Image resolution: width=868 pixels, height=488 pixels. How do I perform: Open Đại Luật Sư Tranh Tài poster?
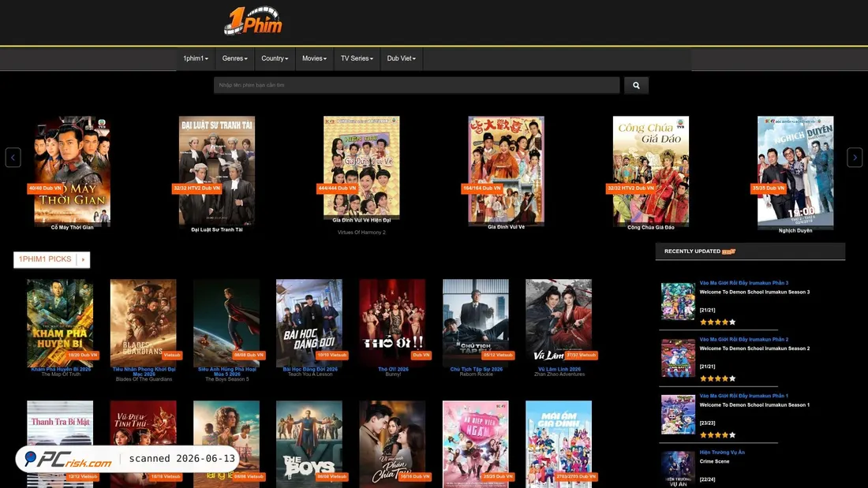(x=217, y=170)
